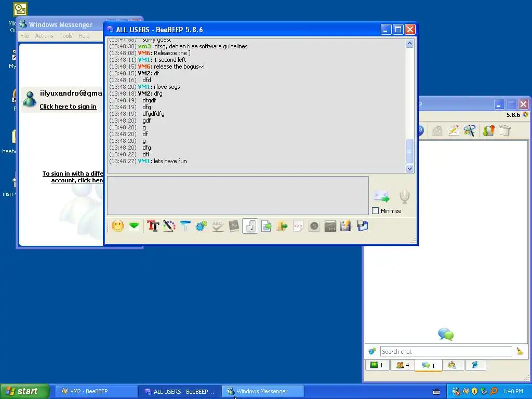Toggle the return key send icon

(x=250, y=226)
